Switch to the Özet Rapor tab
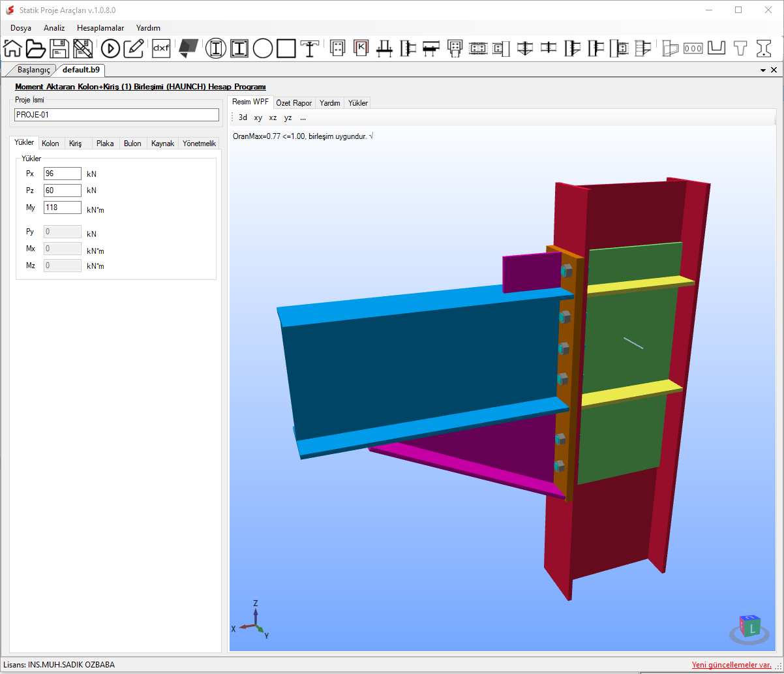Viewport: 784px width, 674px height. [x=294, y=103]
